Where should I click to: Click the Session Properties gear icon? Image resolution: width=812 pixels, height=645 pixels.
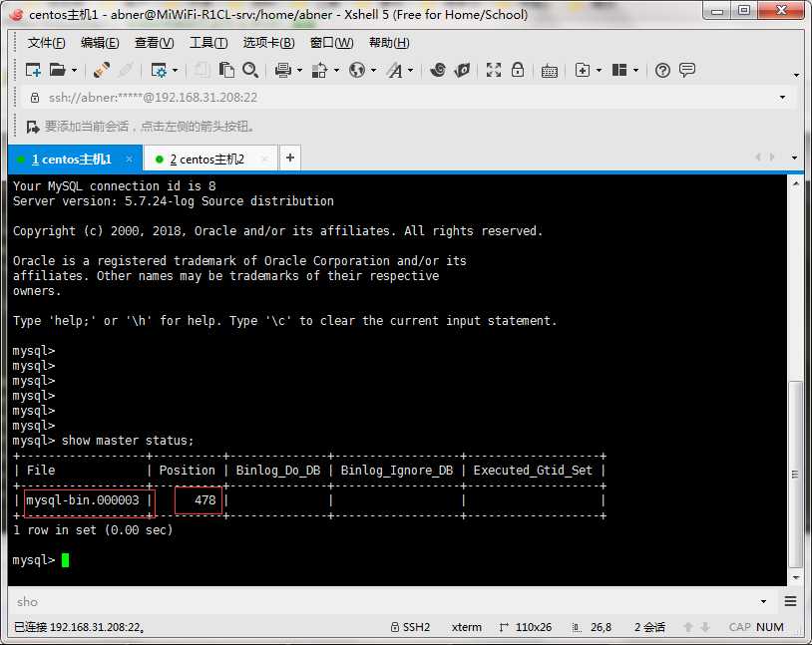tap(159, 70)
